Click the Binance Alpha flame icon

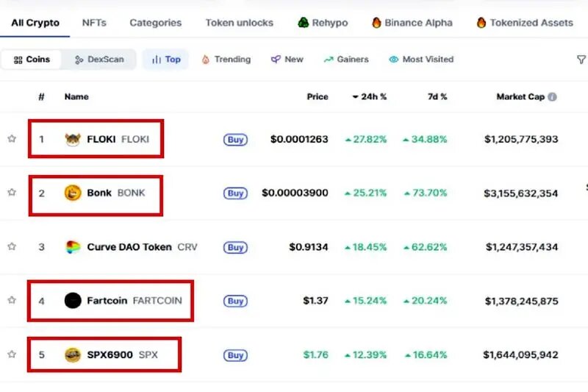(x=376, y=23)
